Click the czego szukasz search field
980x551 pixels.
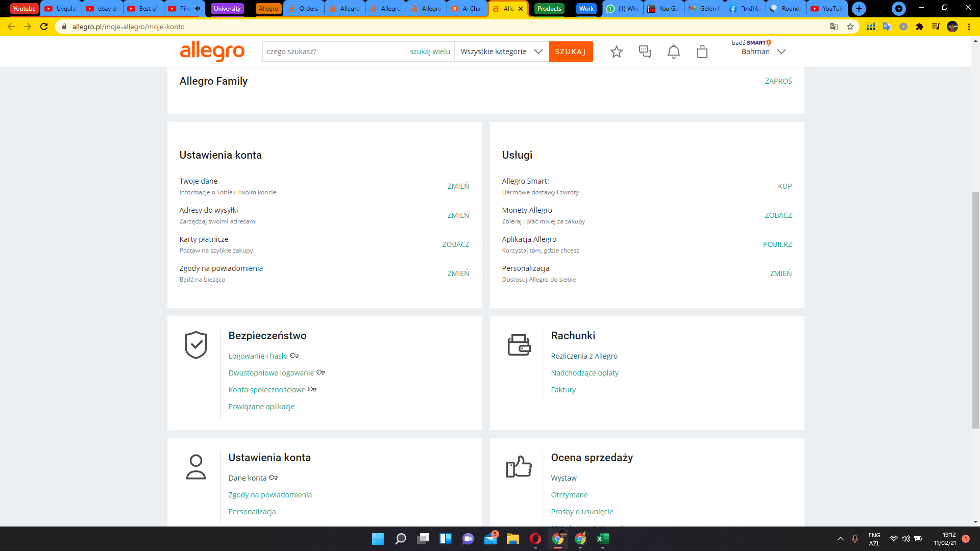[332, 52]
